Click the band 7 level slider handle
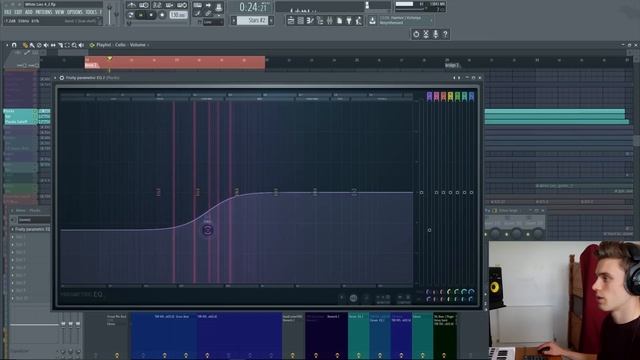This screenshot has width=640, height=360. pos(471,192)
